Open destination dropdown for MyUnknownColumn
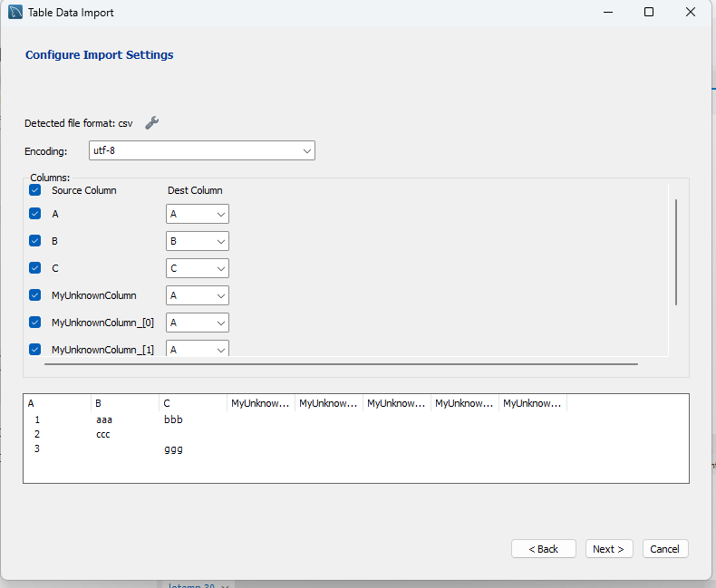The width and height of the screenshot is (716, 588). pos(198,295)
